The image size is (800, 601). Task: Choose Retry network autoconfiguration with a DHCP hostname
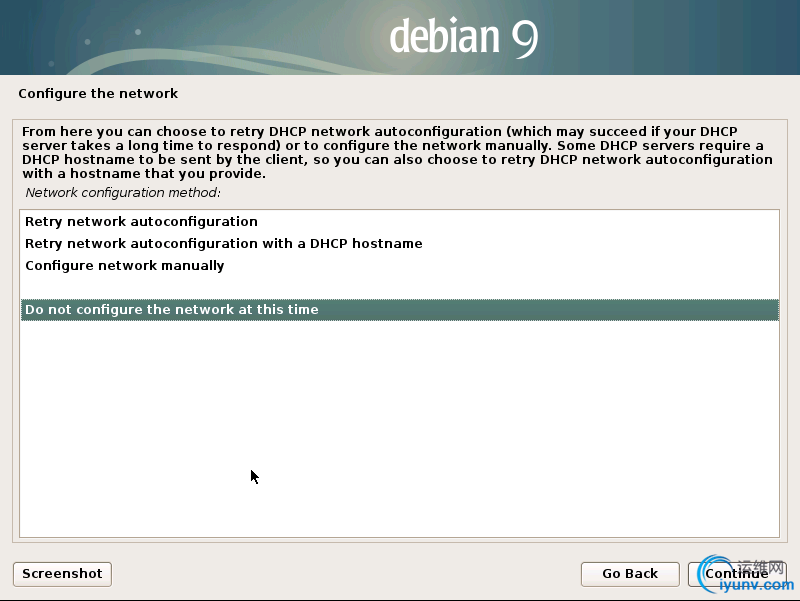tap(399, 244)
